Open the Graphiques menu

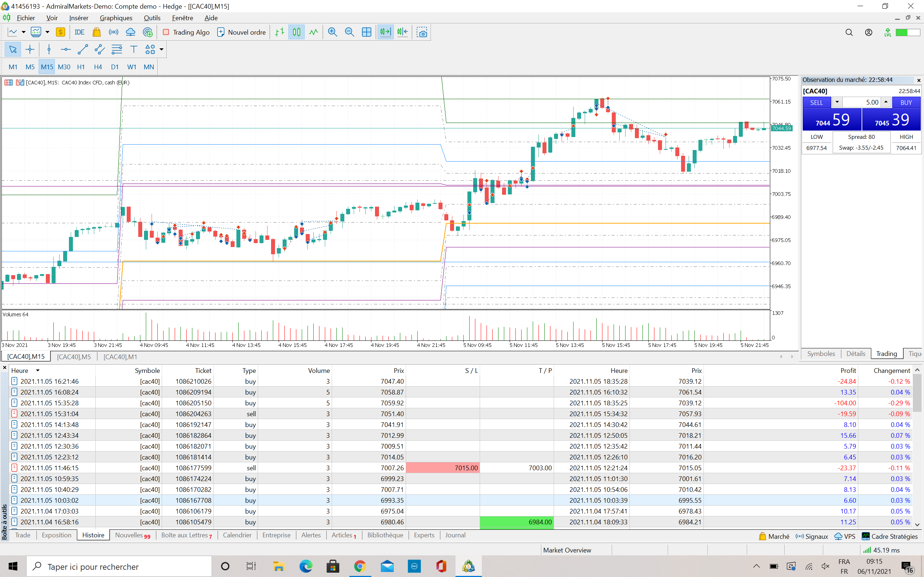coord(116,18)
